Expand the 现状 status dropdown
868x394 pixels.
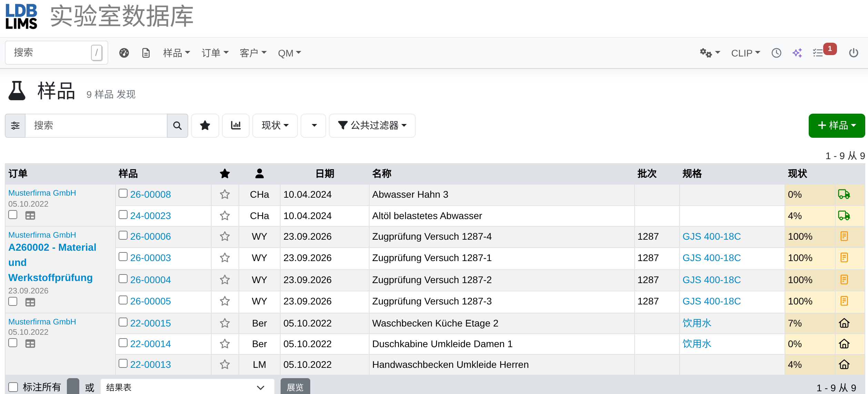(275, 126)
